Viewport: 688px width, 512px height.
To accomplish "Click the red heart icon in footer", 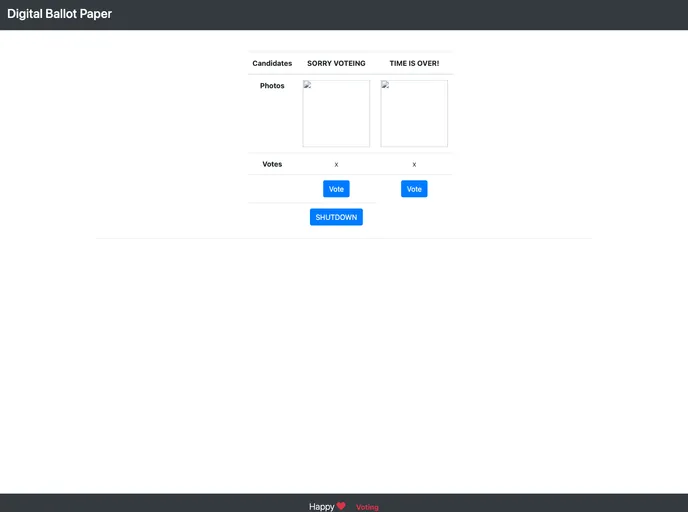I will (x=341, y=506).
